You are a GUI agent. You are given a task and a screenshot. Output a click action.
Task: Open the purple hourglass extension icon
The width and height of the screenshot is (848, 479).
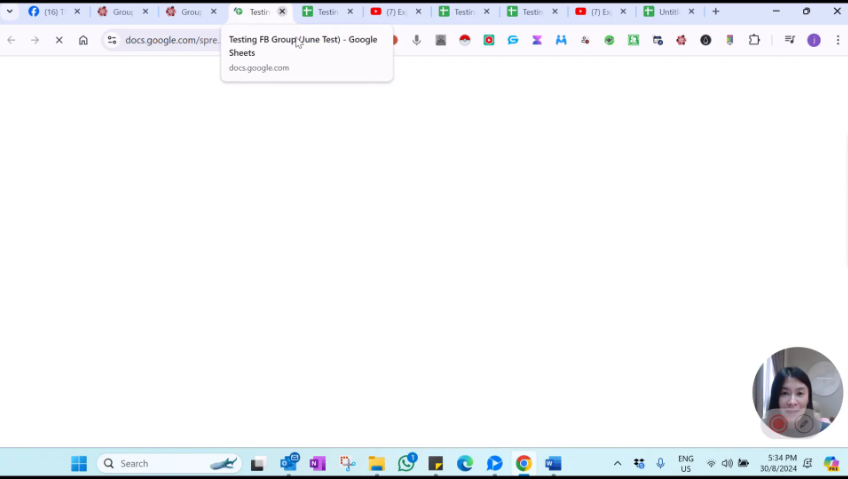point(537,40)
